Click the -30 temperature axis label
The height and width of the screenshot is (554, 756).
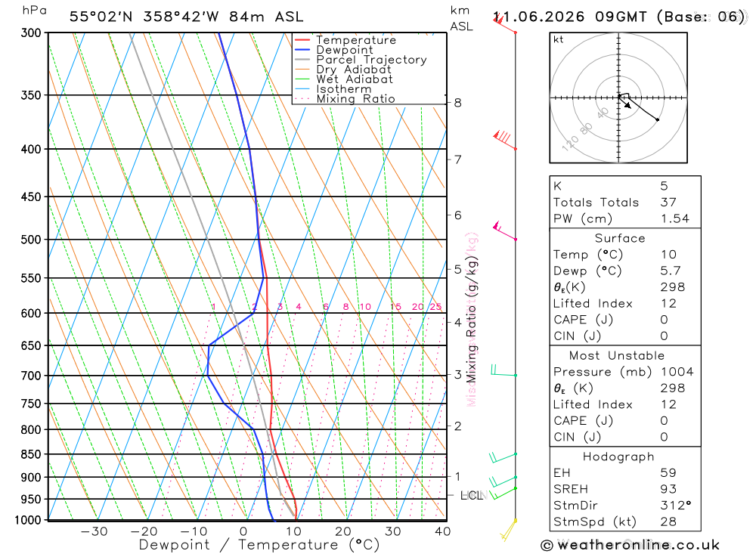[x=94, y=532]
